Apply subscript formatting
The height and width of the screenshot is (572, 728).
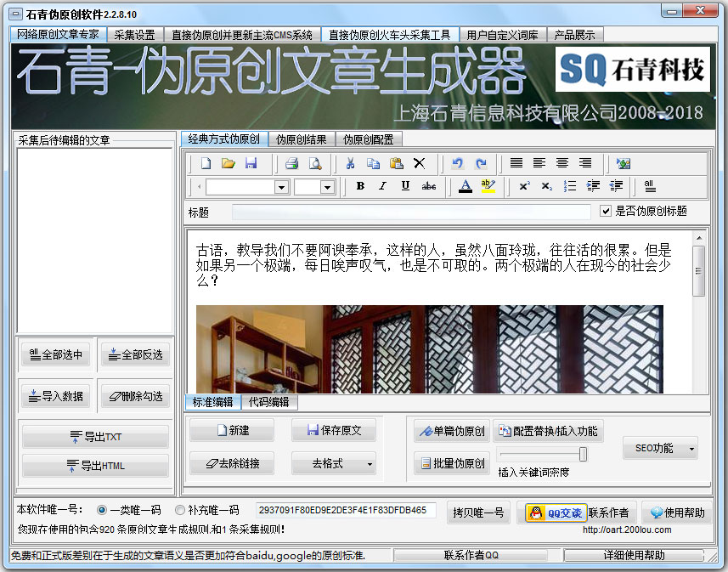pyautogui.click(x=547, y=186)
